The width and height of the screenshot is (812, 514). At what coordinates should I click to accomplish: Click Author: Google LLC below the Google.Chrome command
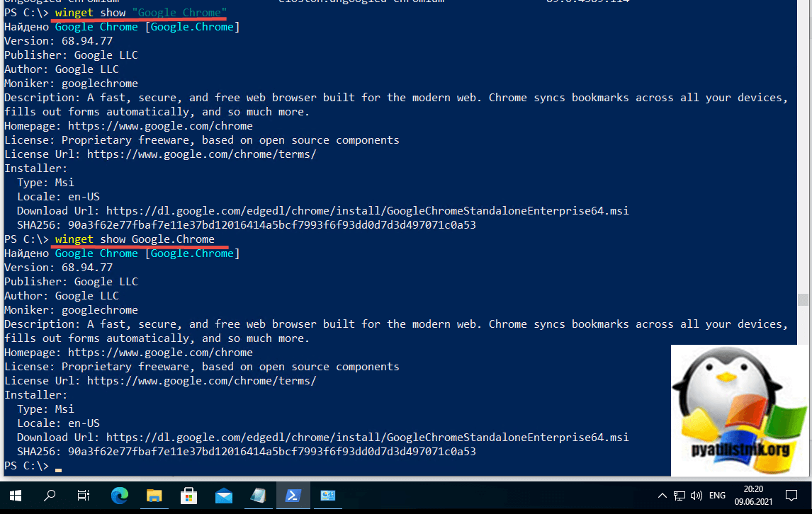coord(62,295)
